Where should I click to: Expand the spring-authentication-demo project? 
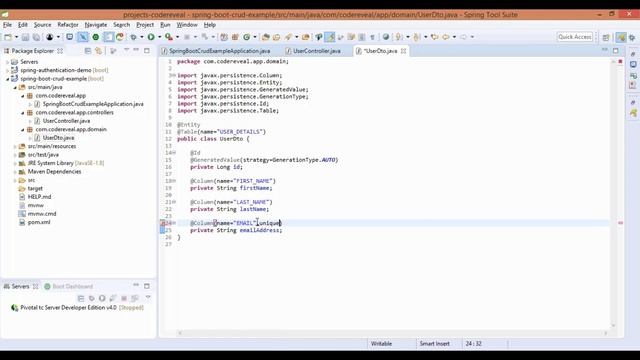8,70
